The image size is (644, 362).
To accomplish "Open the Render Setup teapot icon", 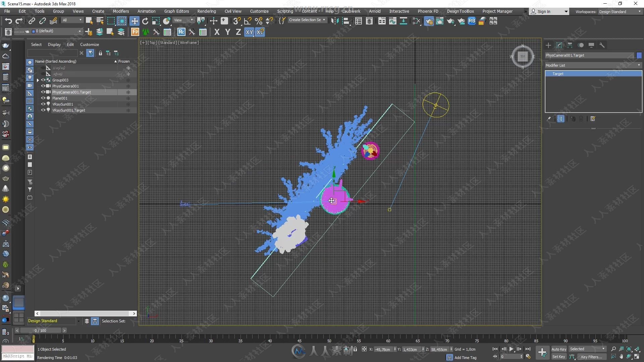I will point(429,21).
